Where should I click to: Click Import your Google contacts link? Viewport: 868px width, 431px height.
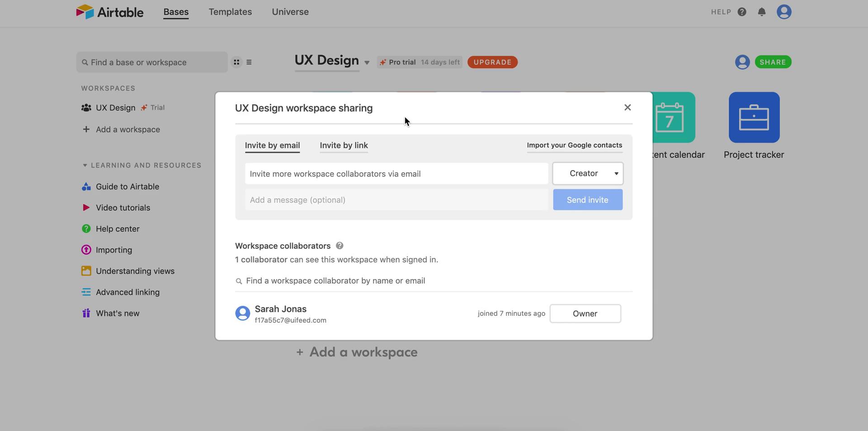(574, 145)
